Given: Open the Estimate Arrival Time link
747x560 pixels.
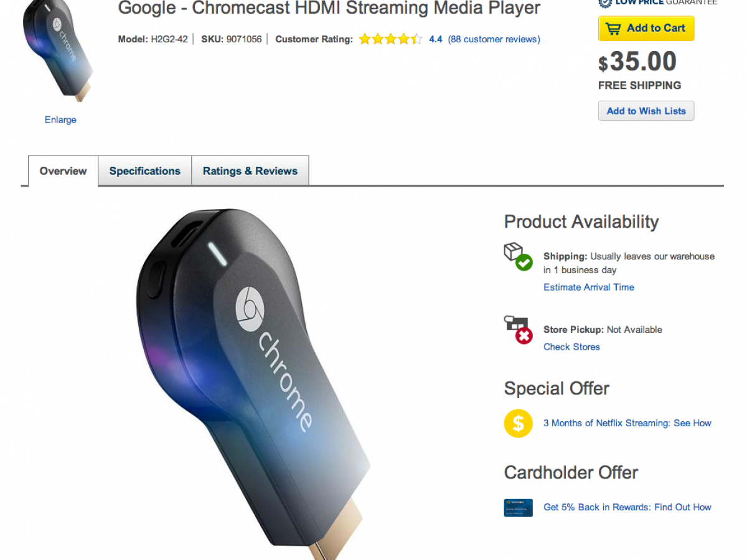Looking at the screenshot, I should (x=588, y=287).
